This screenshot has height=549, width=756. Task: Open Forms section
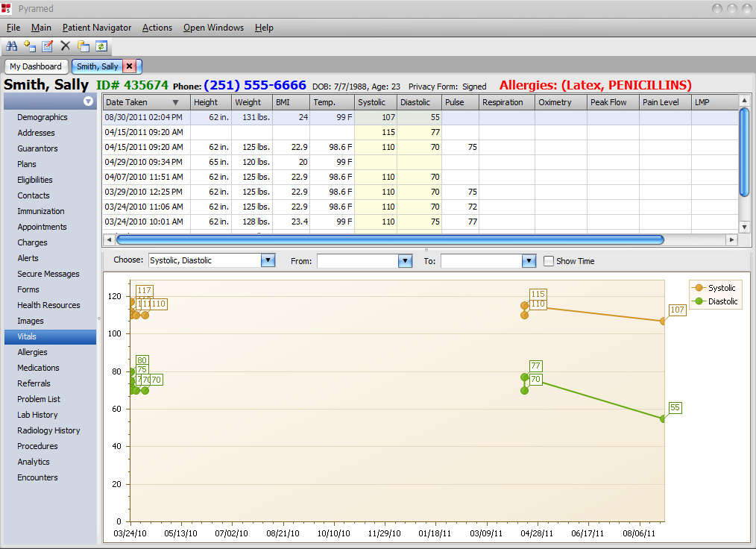tap(28, 289)
